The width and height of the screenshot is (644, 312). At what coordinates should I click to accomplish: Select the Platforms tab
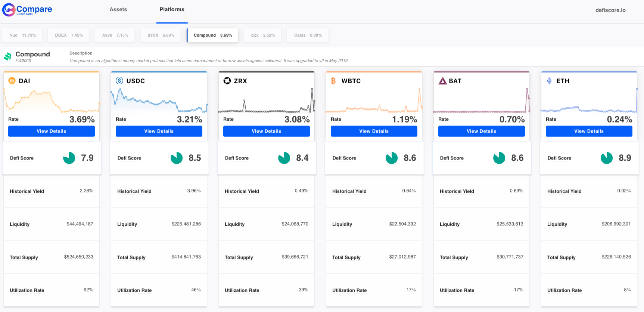coord(172,9)
